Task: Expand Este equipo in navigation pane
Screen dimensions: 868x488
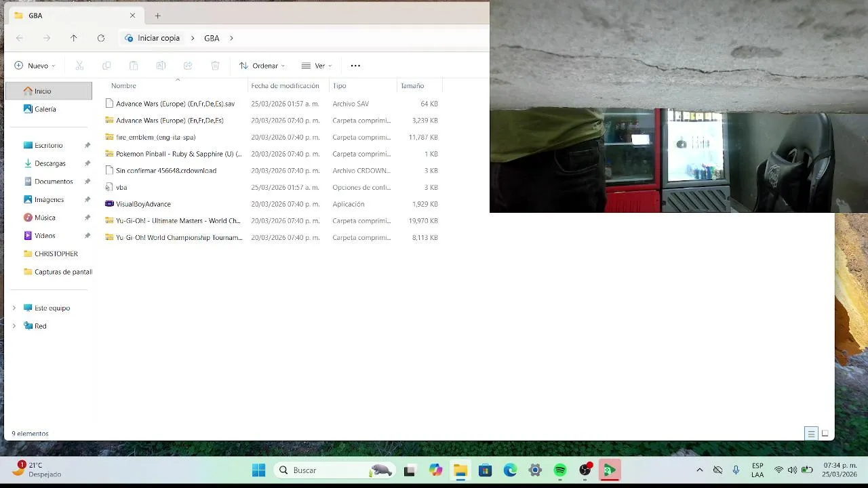Action: coord(14,308)
